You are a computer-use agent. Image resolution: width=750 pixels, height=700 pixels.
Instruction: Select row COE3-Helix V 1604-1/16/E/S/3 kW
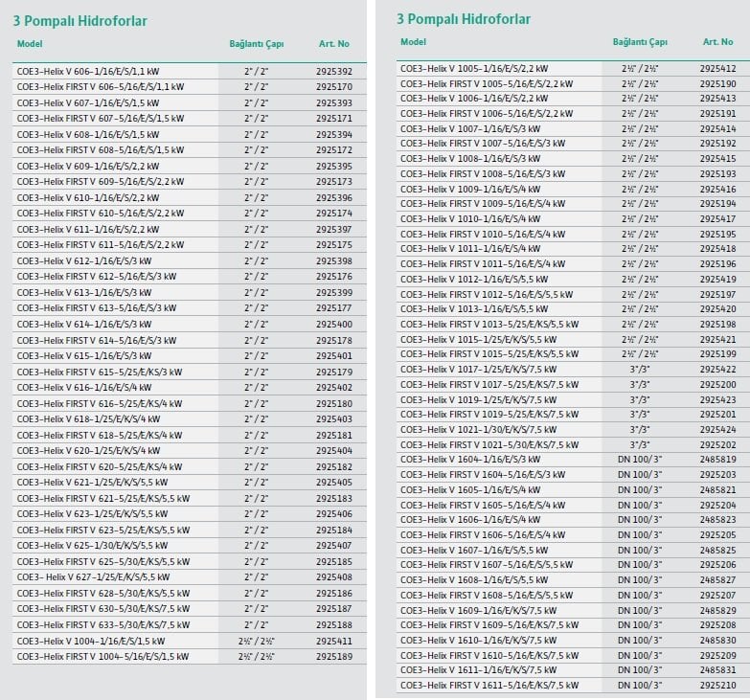tap(573, 459)
